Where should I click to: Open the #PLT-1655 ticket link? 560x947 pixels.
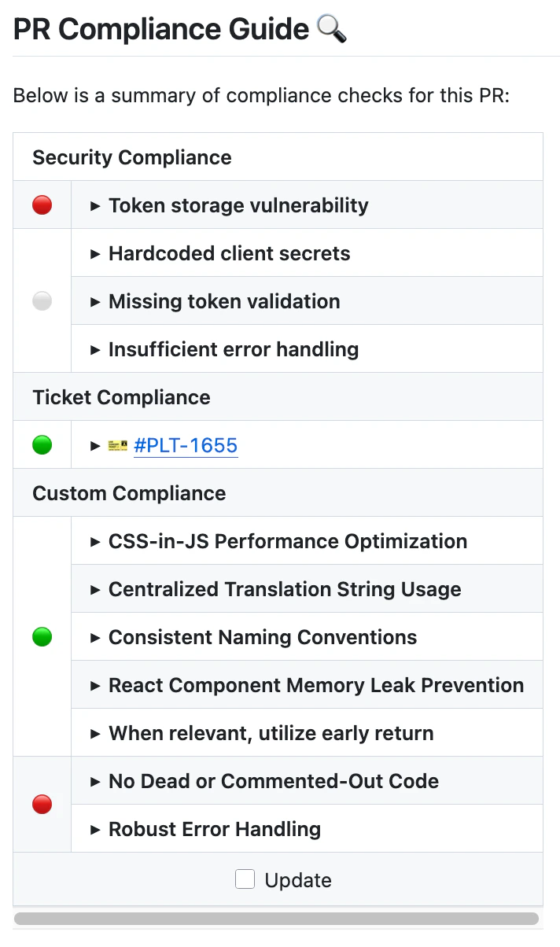tap(186, 446)
